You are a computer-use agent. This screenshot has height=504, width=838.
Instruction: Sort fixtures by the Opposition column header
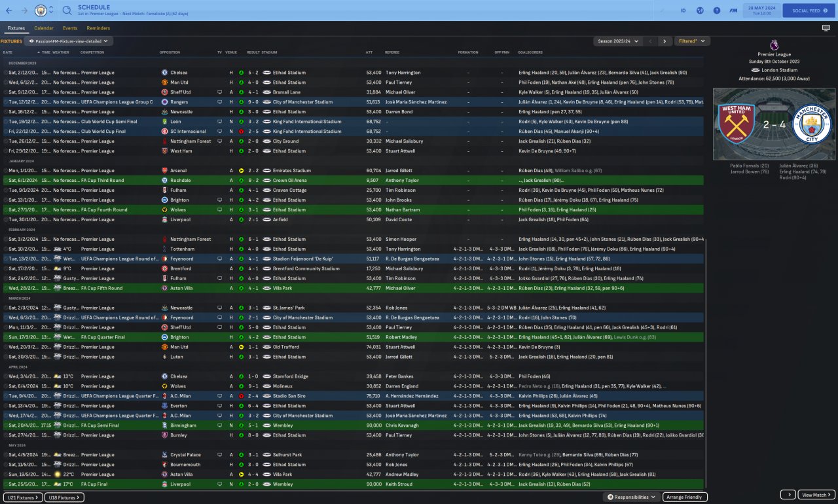pyautogui.click(x=170, y=52)
